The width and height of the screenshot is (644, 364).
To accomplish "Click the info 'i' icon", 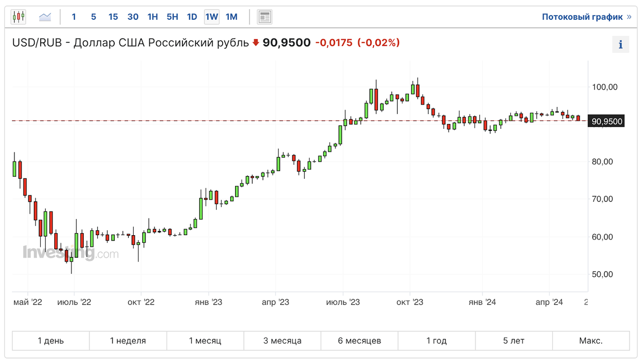I will [620, 45].
